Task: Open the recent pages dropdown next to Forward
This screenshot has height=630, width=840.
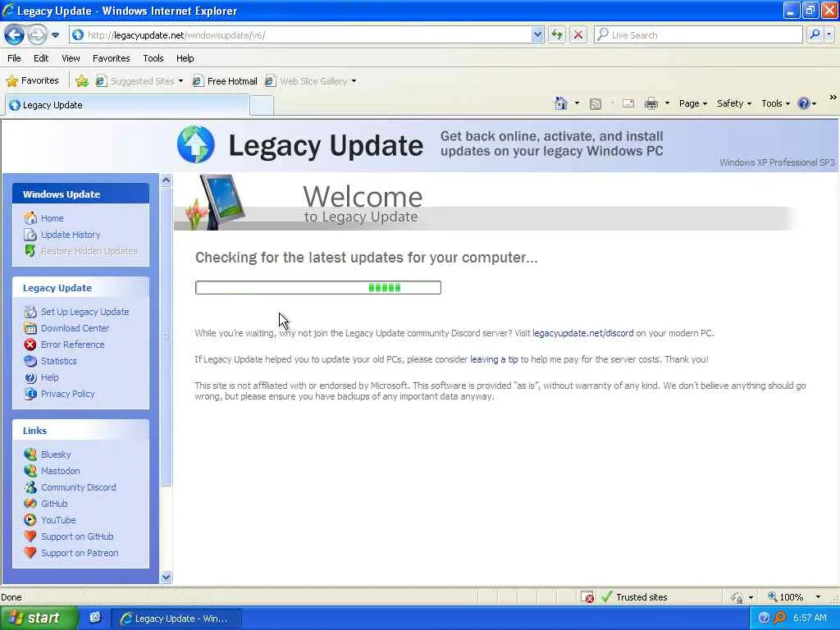Action: tap(55, 35)
